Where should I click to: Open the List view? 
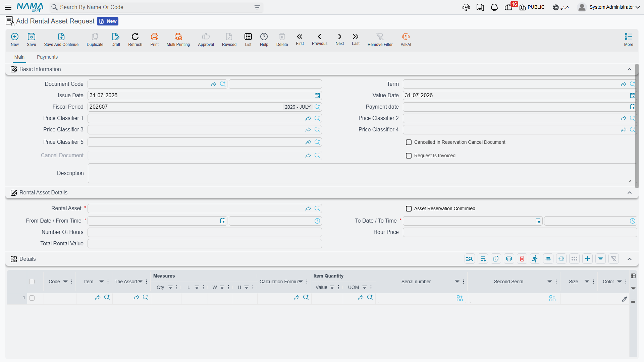pos(248,40)
